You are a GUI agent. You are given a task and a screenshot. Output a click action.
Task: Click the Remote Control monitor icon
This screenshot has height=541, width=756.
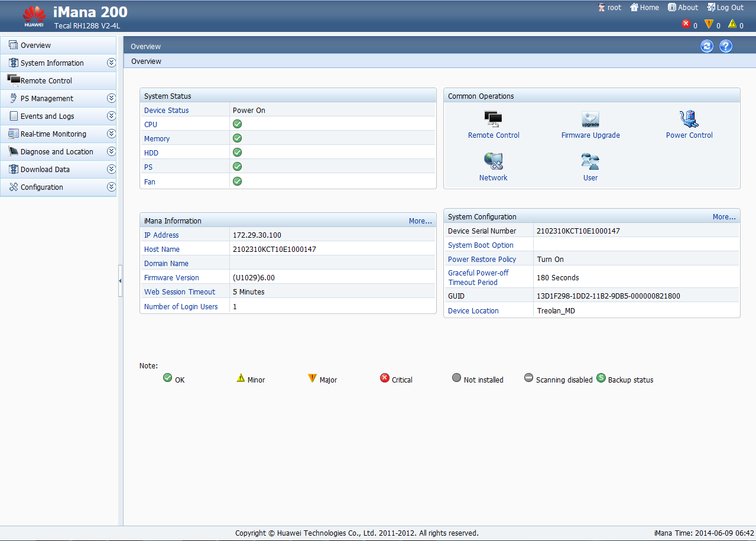(x=493, y=119)
